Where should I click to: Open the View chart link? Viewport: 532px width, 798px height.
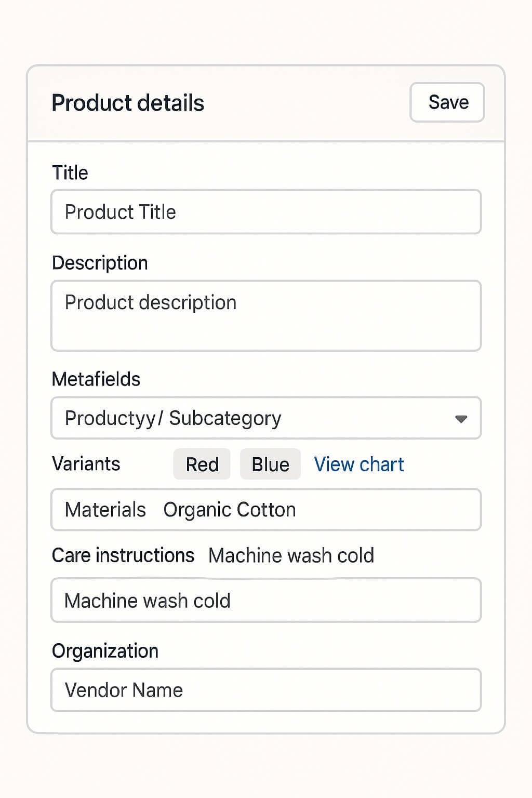click(x=359, y=464)
